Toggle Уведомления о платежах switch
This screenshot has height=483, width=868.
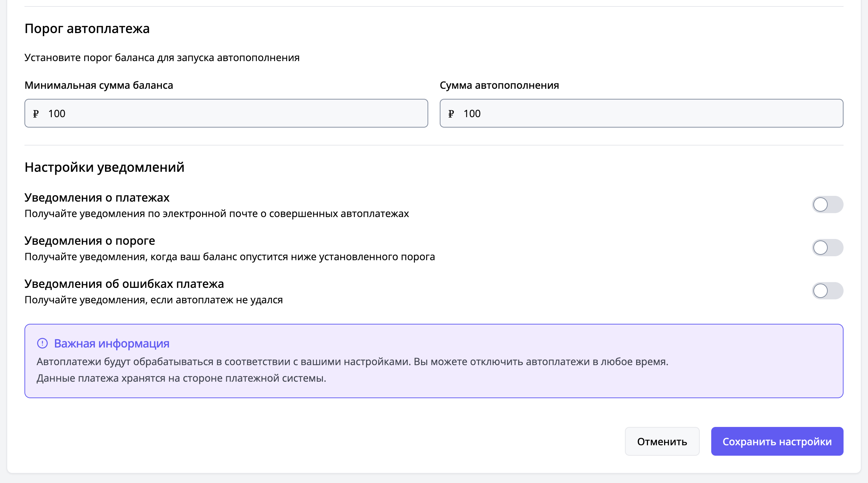[827, 204]
